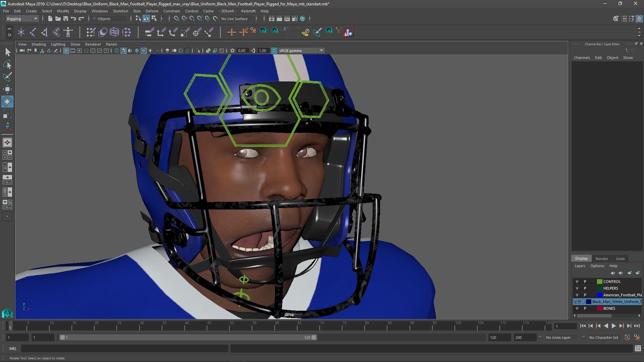Viewport: 644px width, 362px height.
Task: Open the shelf options menu gear
Action: point(9,35)
